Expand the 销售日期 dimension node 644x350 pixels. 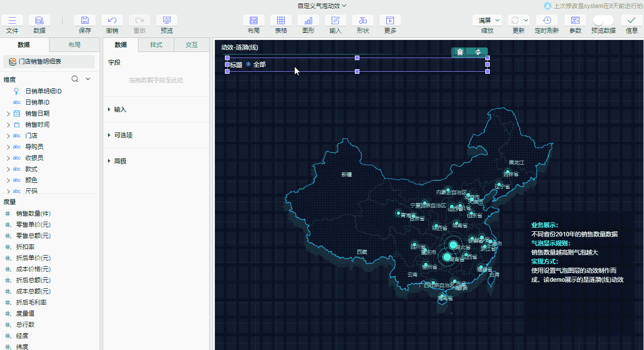click(8, 114)
